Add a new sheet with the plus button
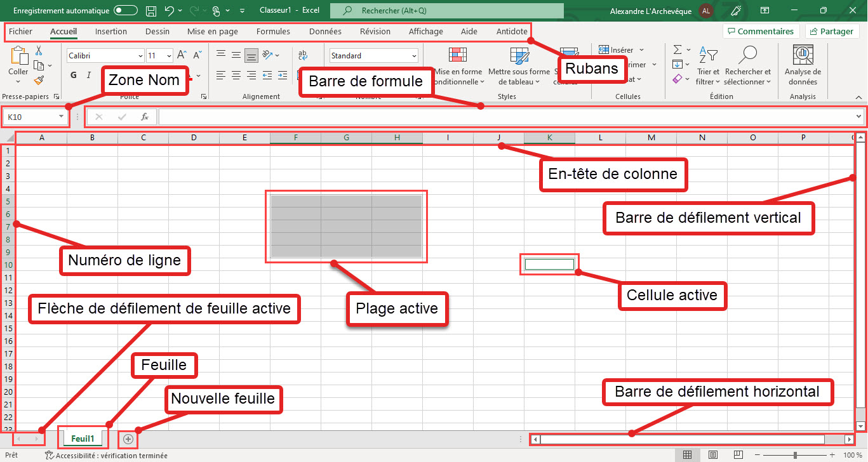 128,439
